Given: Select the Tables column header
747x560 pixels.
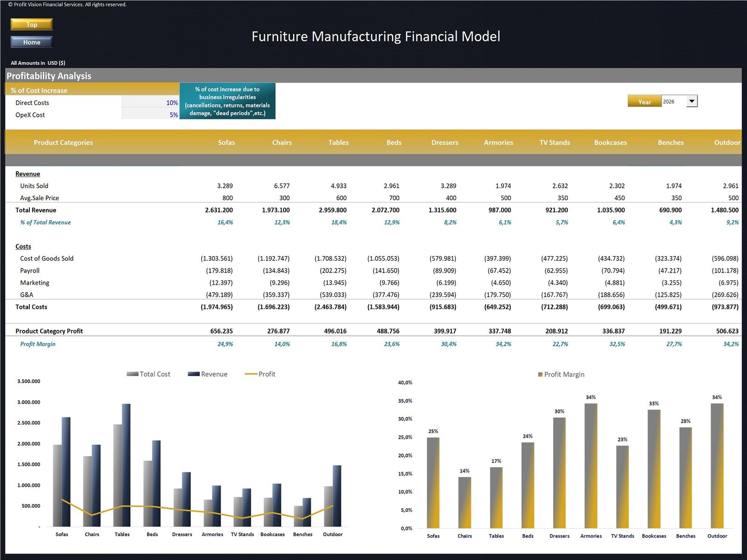Looking at the screenshot, I should [x=338, y=142].
